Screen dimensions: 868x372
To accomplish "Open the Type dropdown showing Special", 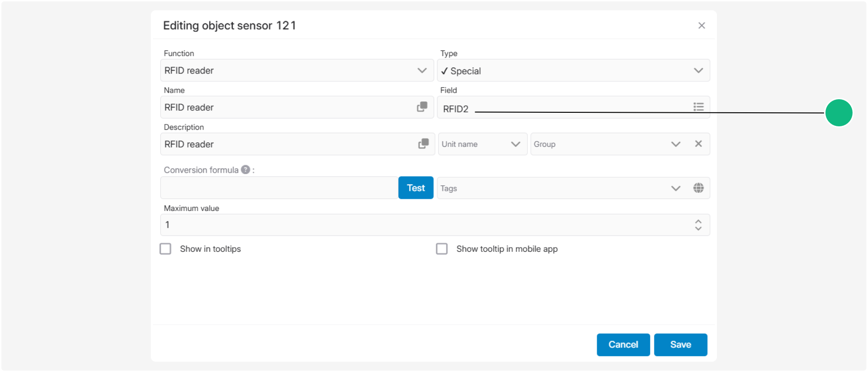I will [x=573, y=70].
